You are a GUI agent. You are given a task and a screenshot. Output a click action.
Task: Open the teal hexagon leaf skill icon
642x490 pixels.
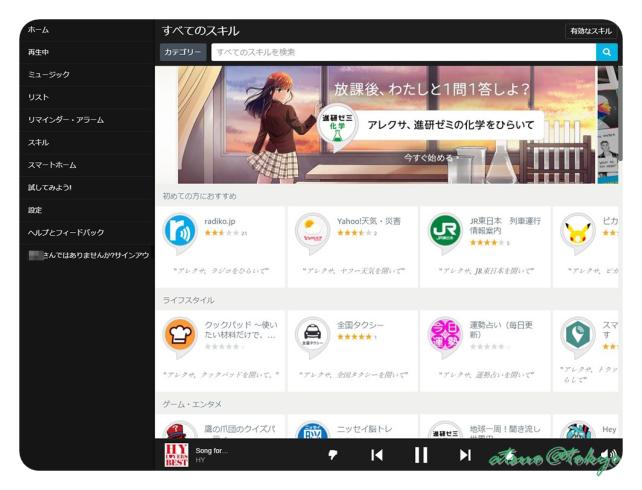(x=577, y=336)
